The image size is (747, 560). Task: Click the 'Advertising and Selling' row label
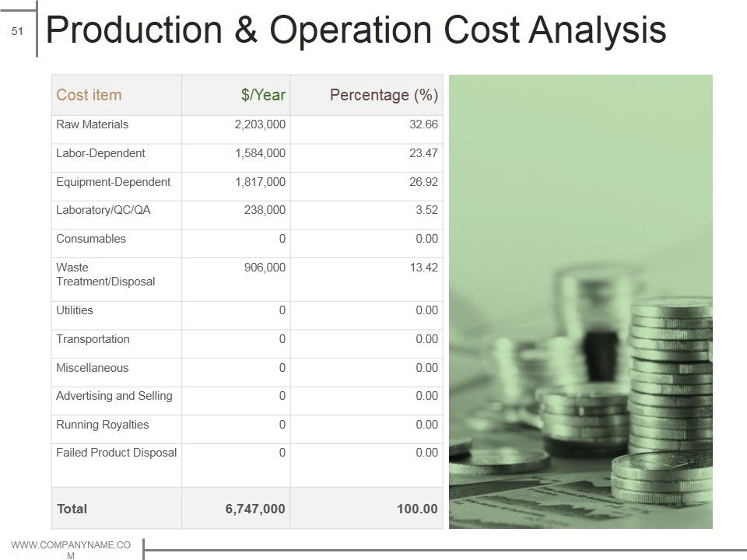(114, 396)
